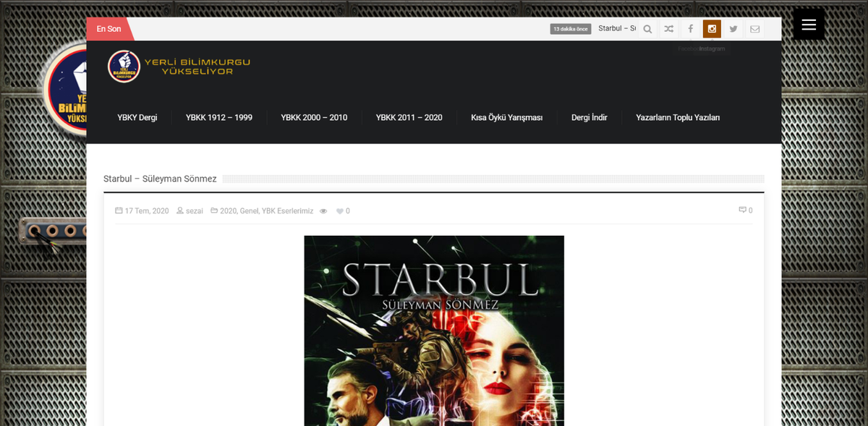Open YBK Eserlerimiz category link
The image size is (868, 426).
(287, 211)
